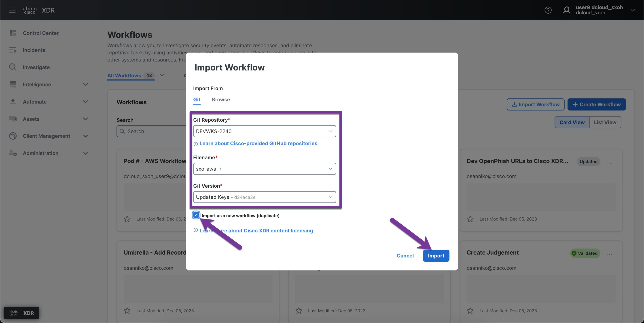Star the Dev OpenPhish URLs workflow card
Image resolution: width=644 pixels, height=323 pixels.
(x=470, y=219)
